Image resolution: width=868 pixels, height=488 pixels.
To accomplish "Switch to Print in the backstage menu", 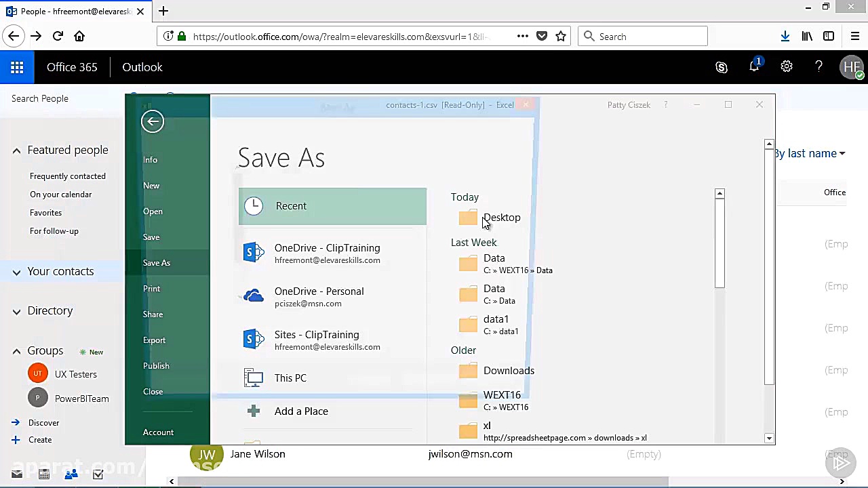I will pos(151,288).
